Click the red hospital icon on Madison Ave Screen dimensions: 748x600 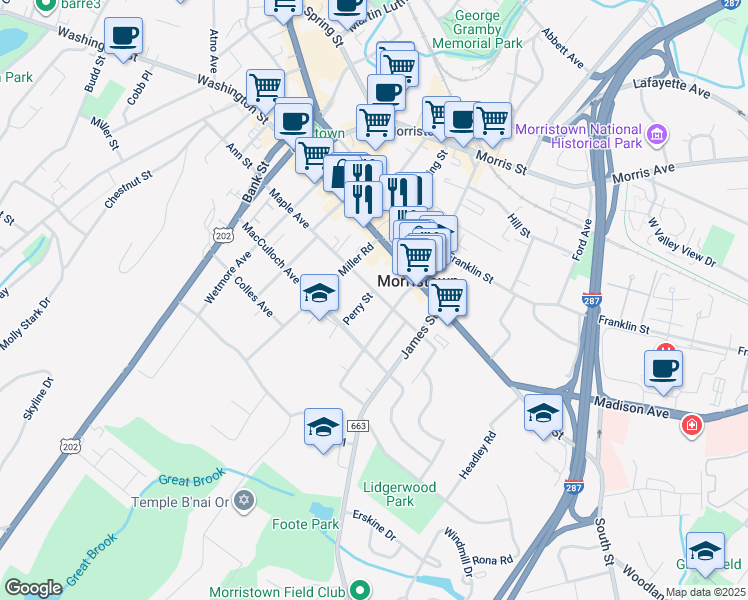coord(692,424)
